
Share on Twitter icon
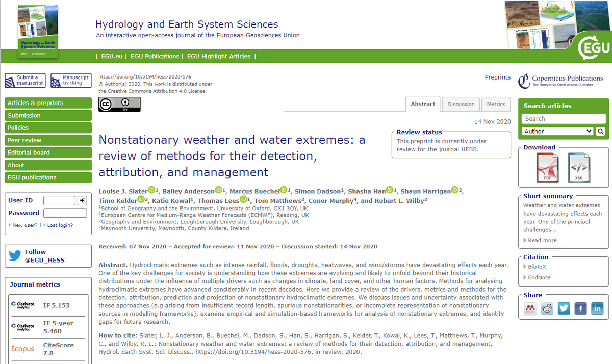point(564,308)
